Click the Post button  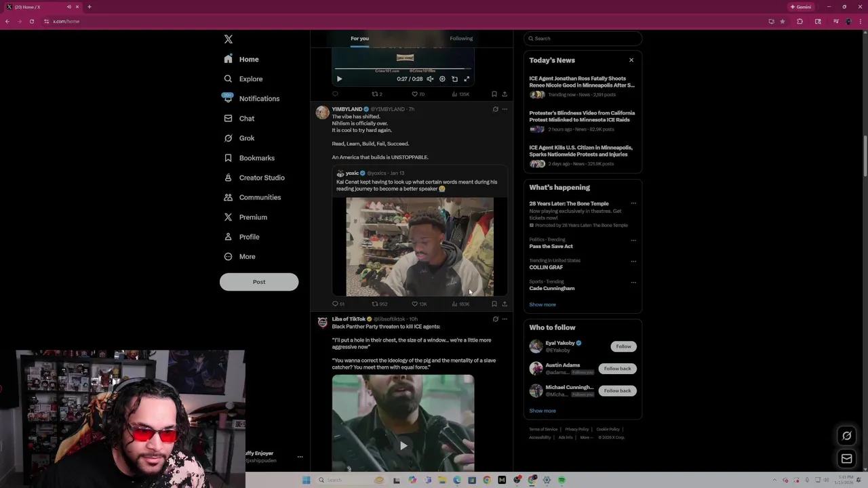pyautogui.click(x=259, y=282)
